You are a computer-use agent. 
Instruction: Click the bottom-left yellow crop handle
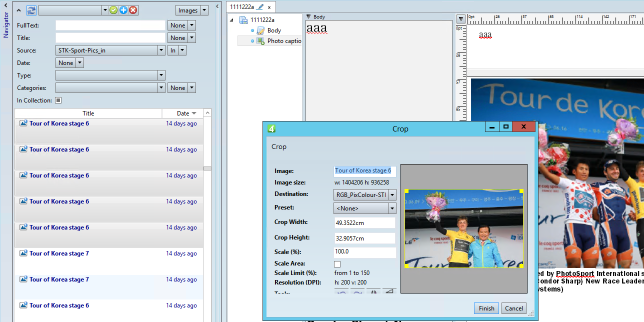[406, 265]
